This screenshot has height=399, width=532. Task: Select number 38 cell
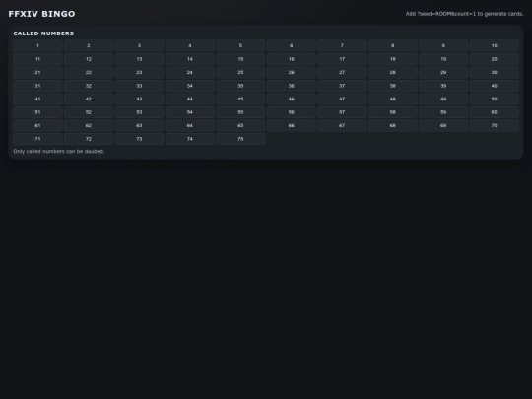[x=392, y=86]
